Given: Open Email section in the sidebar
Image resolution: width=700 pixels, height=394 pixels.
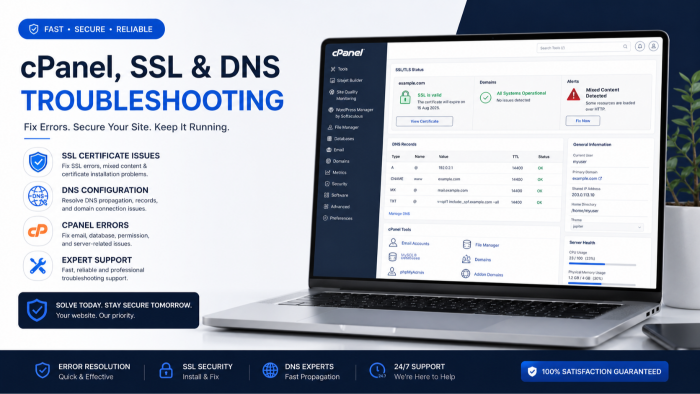Looking at the screenshot, I should (335, 150).
